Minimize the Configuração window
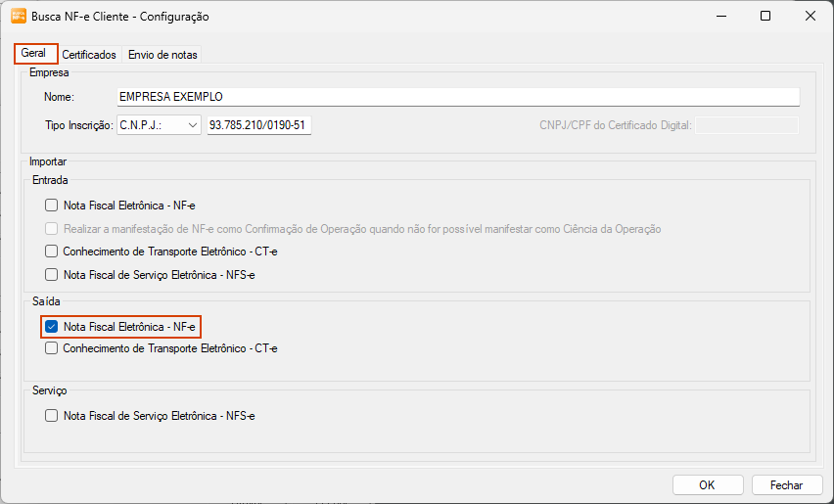Viewport: 834px width, 504px height. point(720,16)
